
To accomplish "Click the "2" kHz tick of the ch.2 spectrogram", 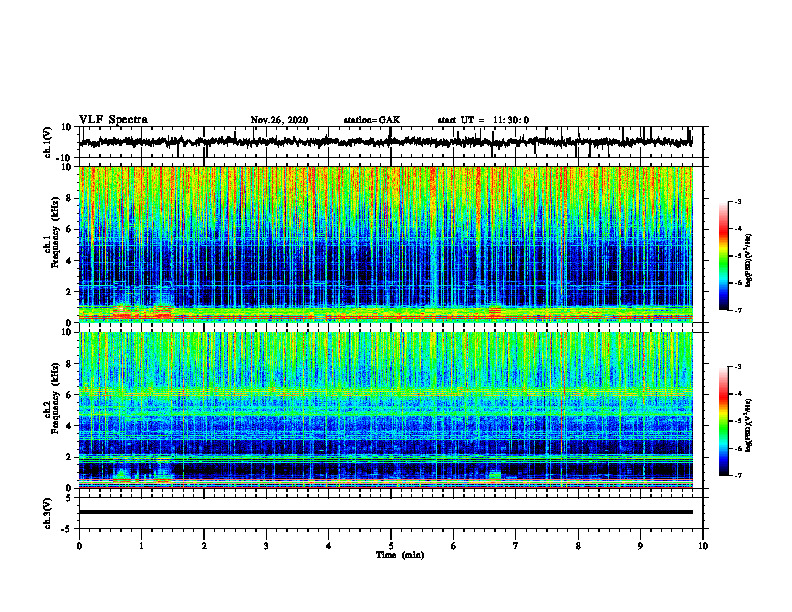I will [x=69, y=457].
